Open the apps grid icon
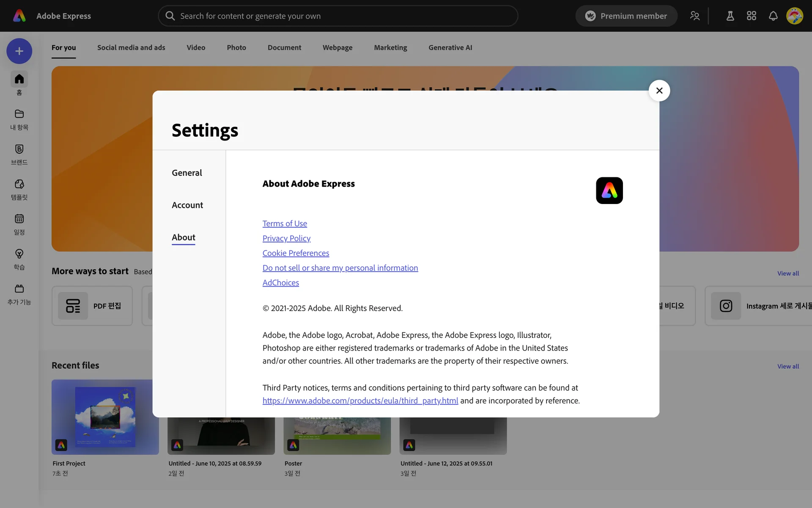The height and width of the screenshot is (508, 812). click(x=752, y=16)
